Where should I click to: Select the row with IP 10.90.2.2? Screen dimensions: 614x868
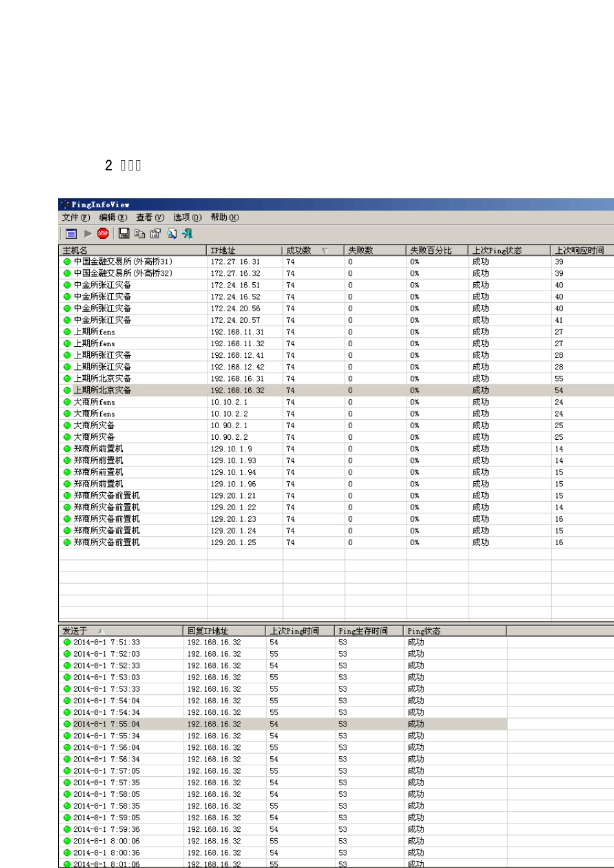pos(336,437)
